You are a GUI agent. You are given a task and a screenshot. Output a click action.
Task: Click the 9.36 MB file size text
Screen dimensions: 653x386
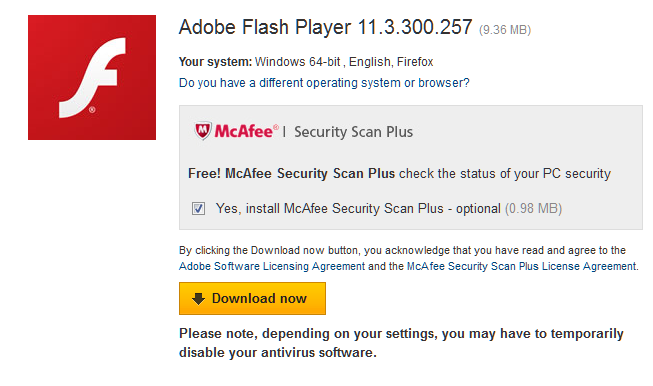pos(505,30)
